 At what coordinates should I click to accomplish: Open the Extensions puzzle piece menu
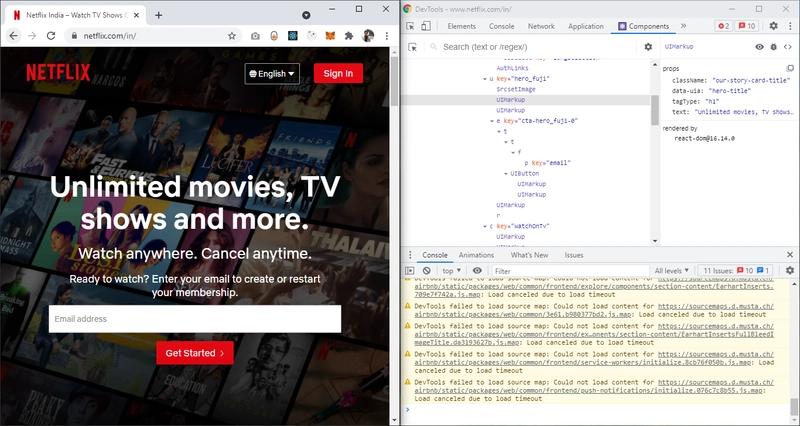(349, 36)
